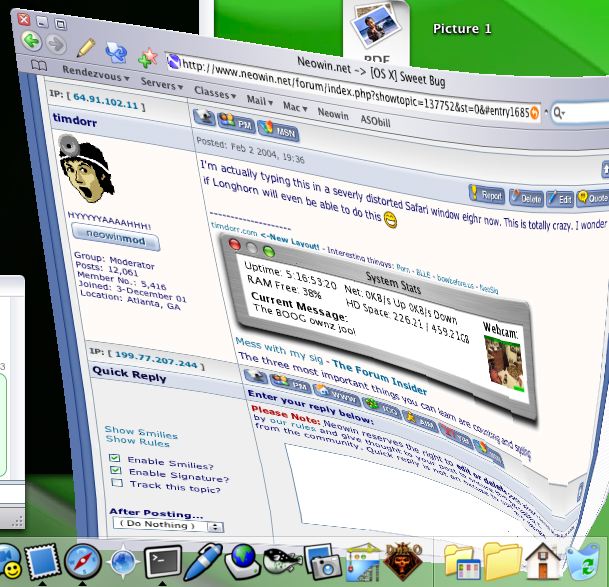Open the house and ruler Dock icon
This screenshot has width=609, height=587.
(364, 563)
